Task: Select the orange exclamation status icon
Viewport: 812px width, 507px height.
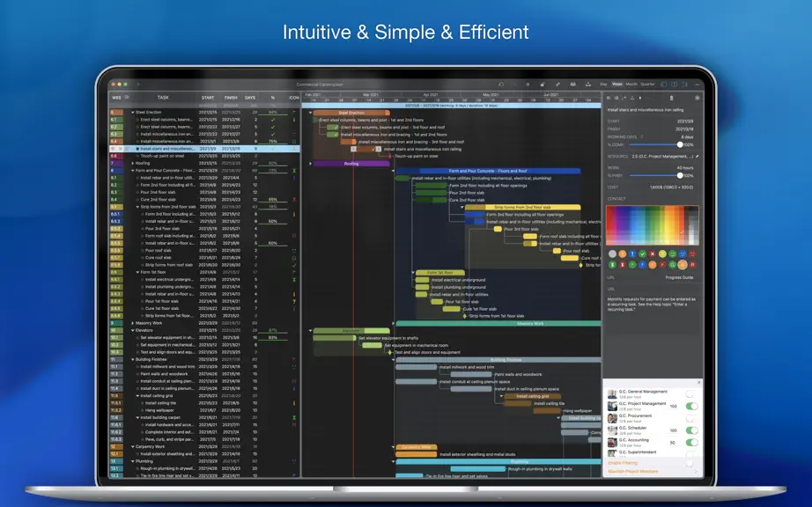Action: coord(623,254)
